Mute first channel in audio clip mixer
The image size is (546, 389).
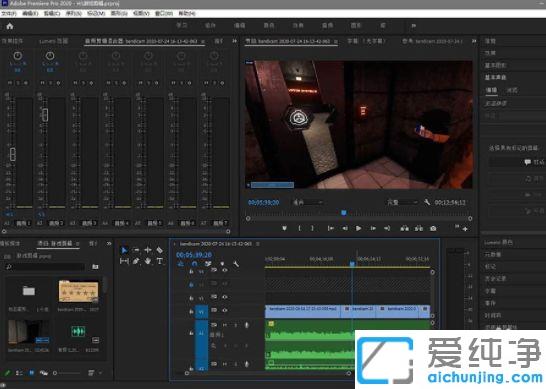[9, 83]
